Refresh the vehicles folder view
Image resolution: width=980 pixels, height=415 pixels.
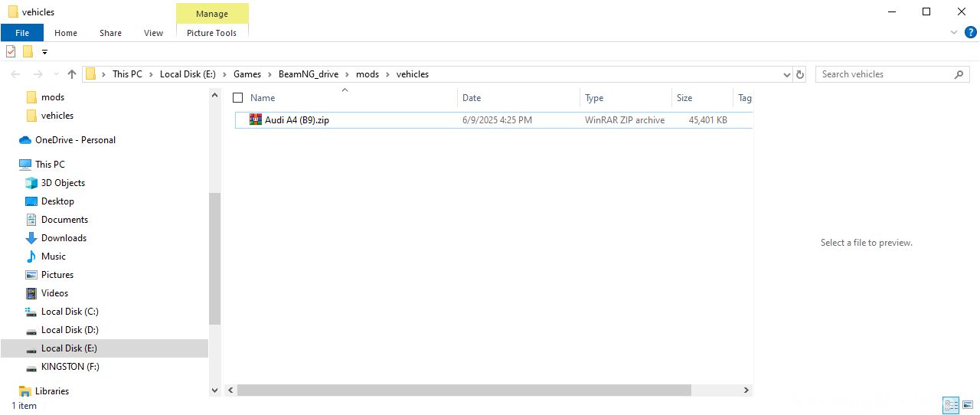point(800,74)
